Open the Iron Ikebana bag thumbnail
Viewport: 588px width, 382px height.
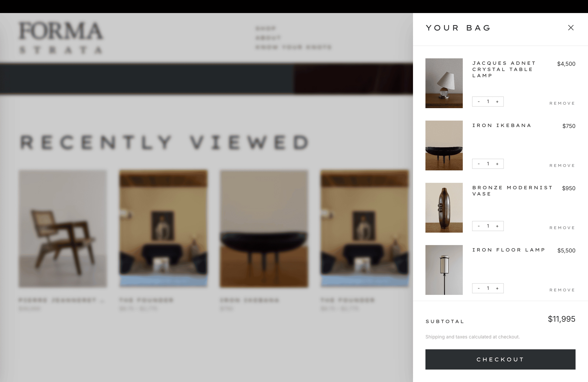coord(444,145)
